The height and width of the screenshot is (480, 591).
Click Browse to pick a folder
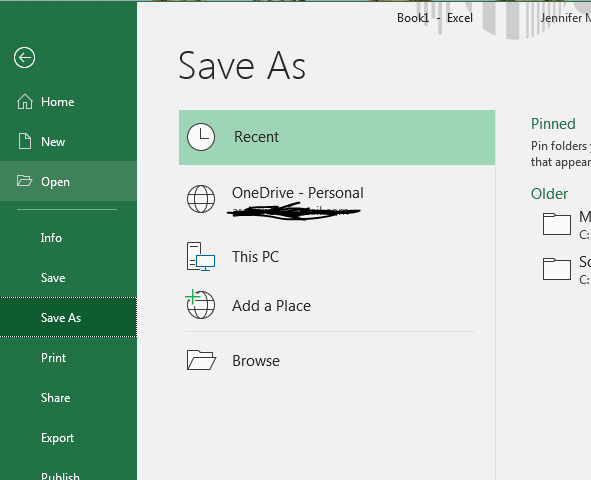pyautogui.click(x=337, y=361)
